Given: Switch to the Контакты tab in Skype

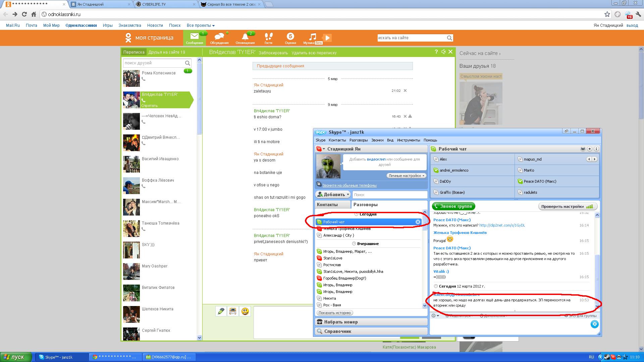Looking at the screenshot, I should tap(327, 204).
